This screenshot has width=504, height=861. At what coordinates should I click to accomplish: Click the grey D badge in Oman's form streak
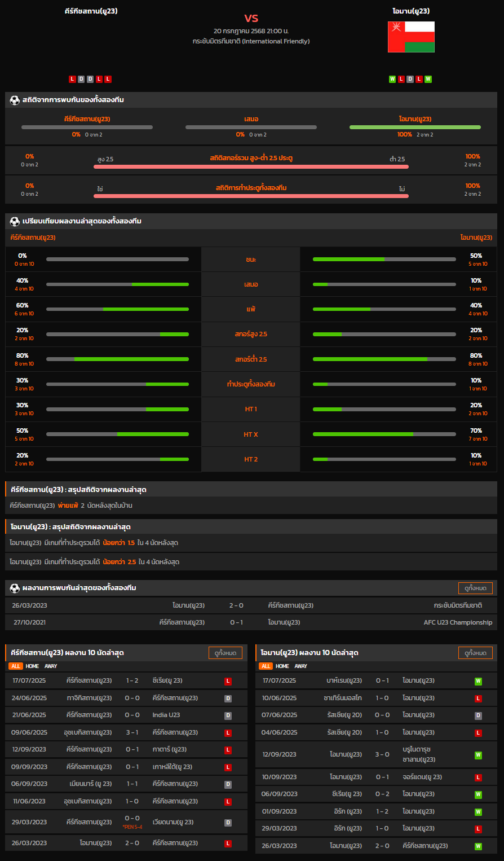[410, 79]
